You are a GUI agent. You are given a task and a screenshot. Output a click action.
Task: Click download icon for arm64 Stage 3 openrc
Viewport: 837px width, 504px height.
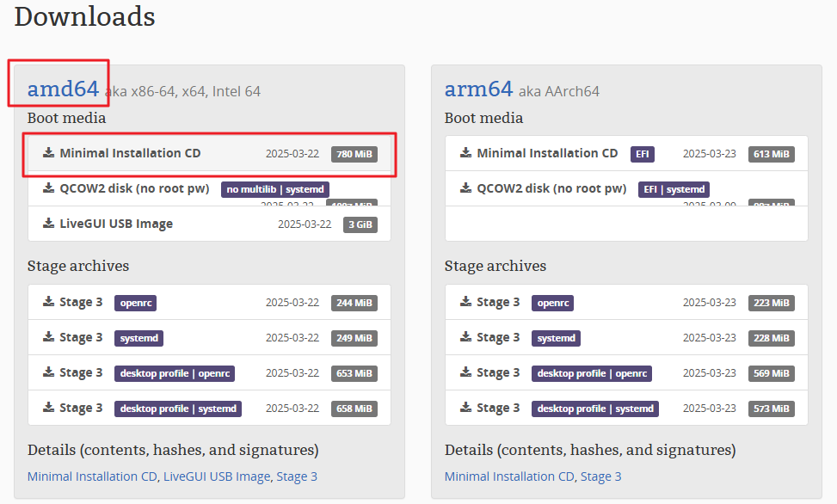tap(466, 302)
